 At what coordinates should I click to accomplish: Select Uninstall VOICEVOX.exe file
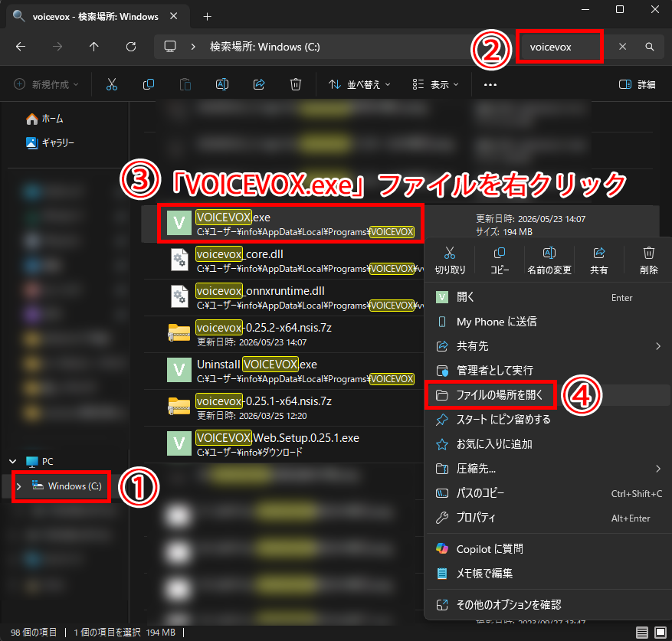tap(283, 371)
